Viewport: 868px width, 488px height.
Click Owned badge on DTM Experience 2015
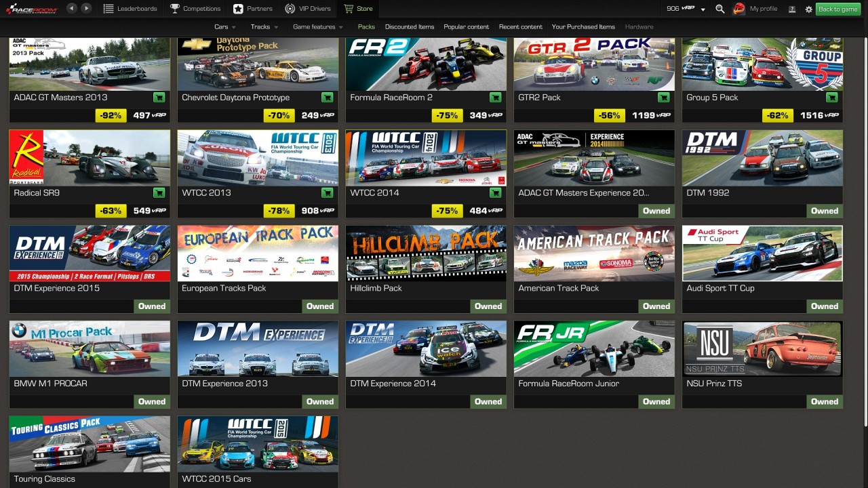tap(152, 306)
